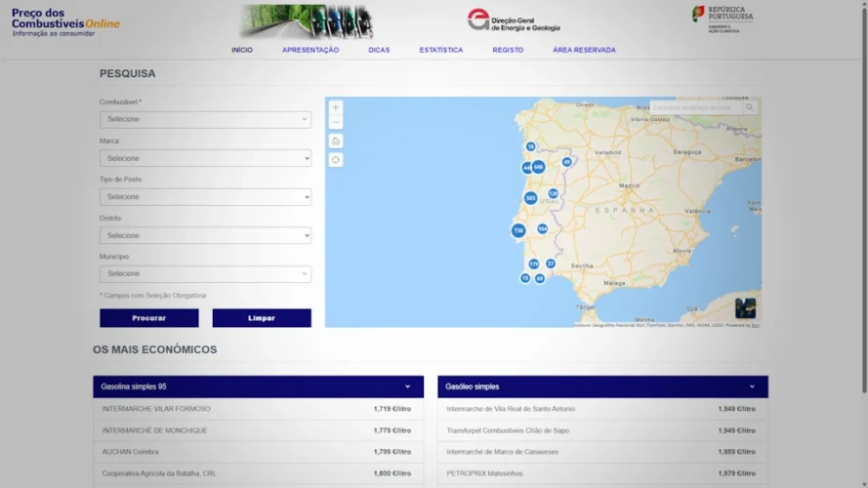Select the 730 stations cluster marker
The width and height of the screenshot is (868, 488).
pyautogui.click(x=518, y=230)
